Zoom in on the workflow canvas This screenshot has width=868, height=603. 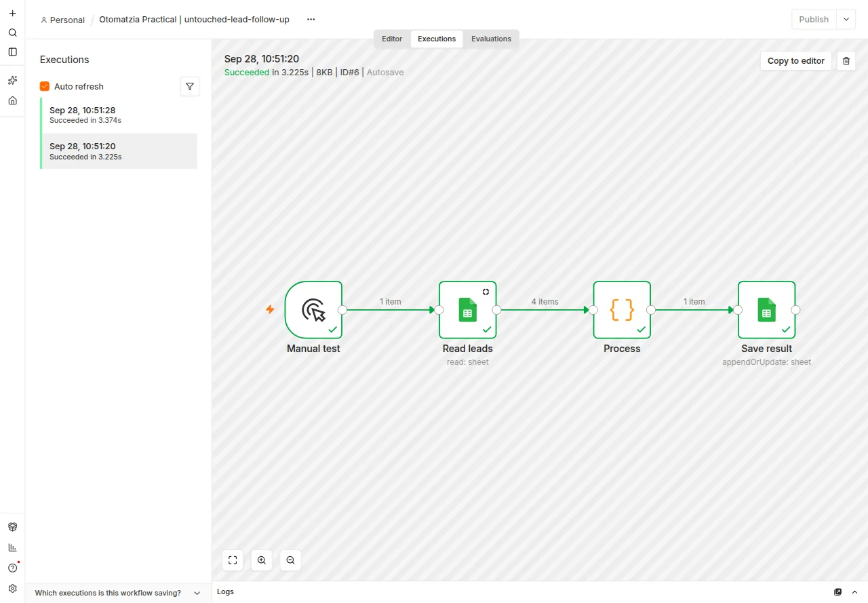[x=262, y=560]
